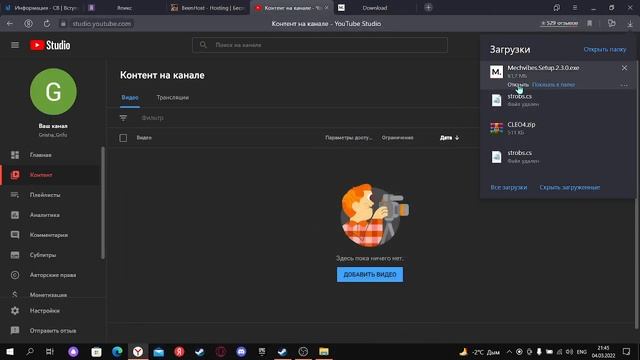Viewport: 640px width, 360px height.
Task: Click the sidebar vertical scrollbar
Action: coord(102,202)
